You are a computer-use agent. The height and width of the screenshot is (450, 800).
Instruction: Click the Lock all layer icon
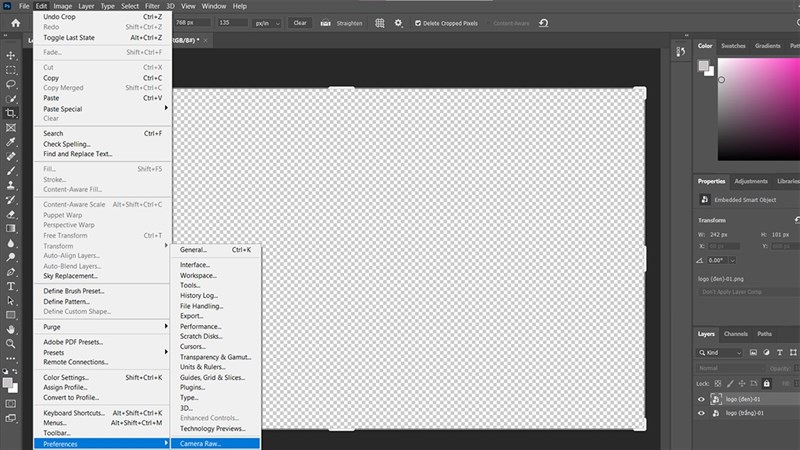point(766,383)
